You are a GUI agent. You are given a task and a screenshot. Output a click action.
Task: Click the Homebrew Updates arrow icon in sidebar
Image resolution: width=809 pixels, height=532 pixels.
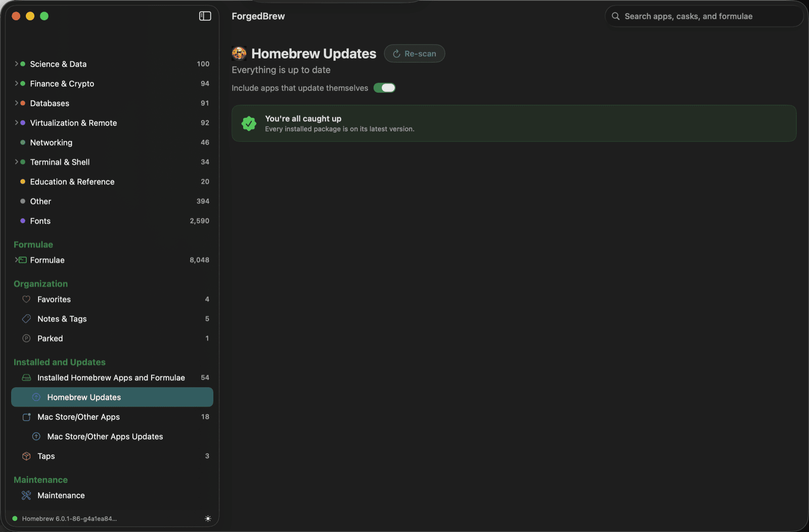click(36, 397)
